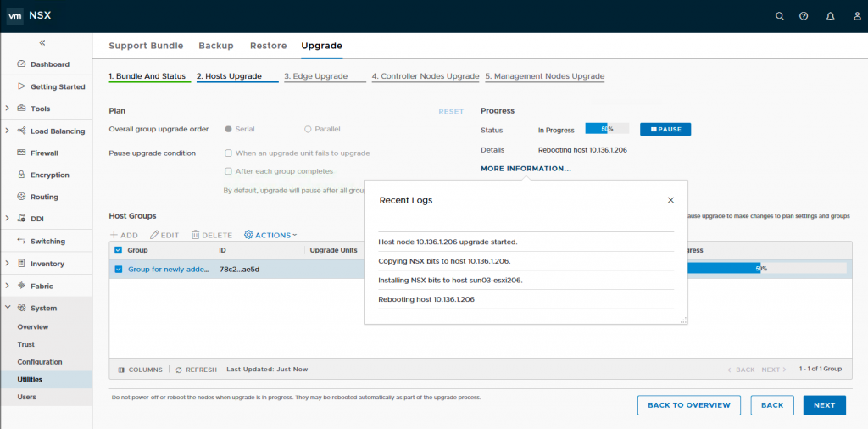Click the VMware vm logo
The width and height of the screenshot is (868, 429).
(x=15, y=16)
